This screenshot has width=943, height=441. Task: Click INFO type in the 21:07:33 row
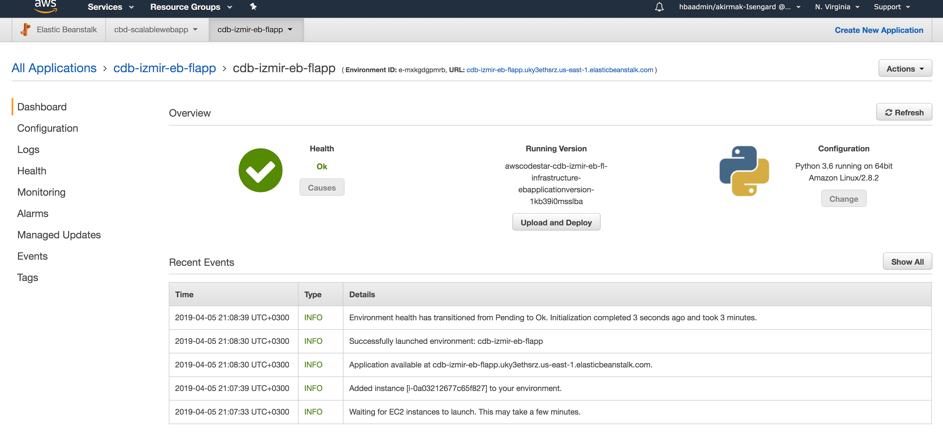(313, 412)
